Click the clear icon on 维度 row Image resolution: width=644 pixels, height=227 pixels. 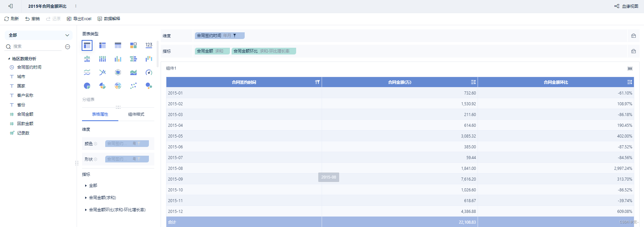(633, 36)
